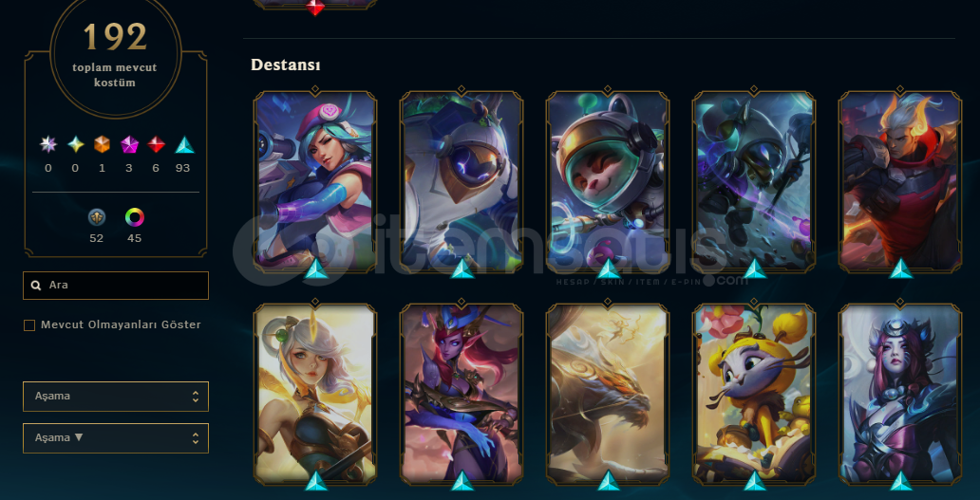980x500 pixels.
Task: Click the 192 total skins counter
Action: tap(116, 37)
